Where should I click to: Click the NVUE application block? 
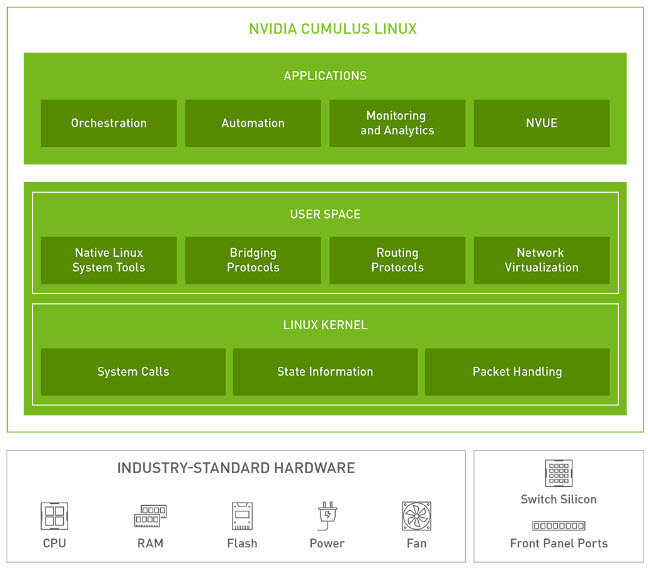(541, 123)
